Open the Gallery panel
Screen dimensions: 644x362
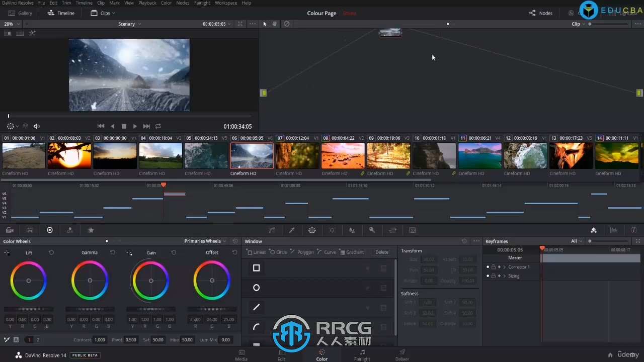(20, 13)
